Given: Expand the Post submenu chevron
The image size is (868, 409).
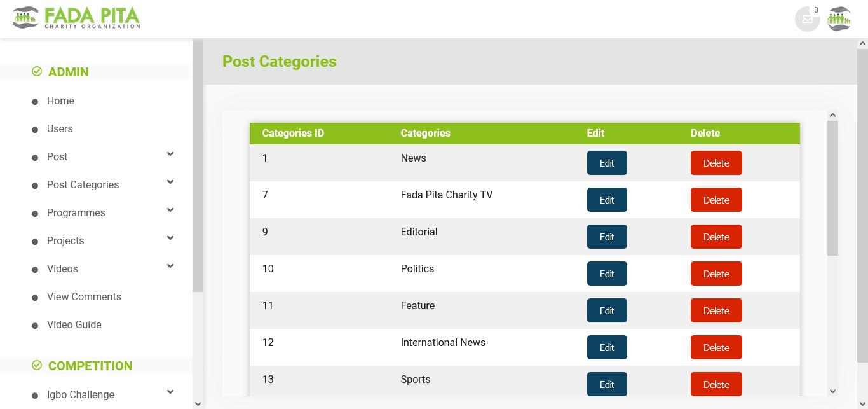Looking at the screenshot, I should pyautogui.click(x=170, y=155).
